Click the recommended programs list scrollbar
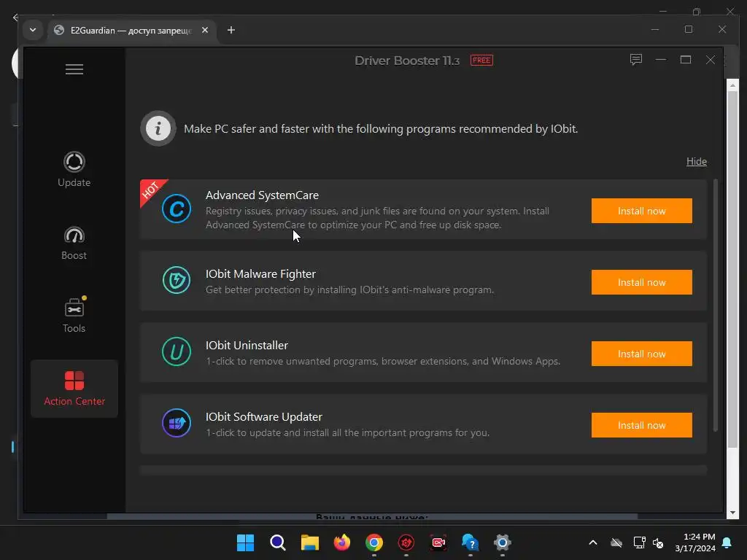Viewport: 747px width, 560px height. 715,305
